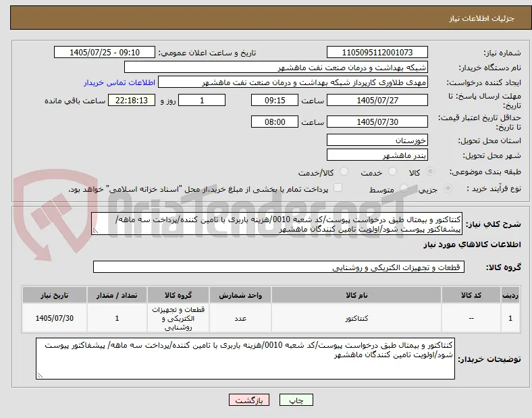Click the توضیحات خریدار text area

(x=245, y=359)
